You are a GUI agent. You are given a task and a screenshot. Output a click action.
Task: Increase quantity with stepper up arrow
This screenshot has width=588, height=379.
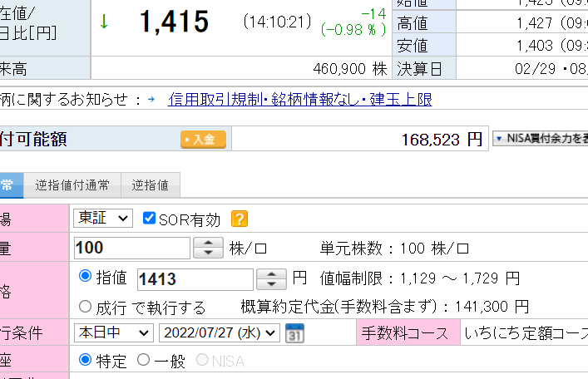[x=207, y=244]
